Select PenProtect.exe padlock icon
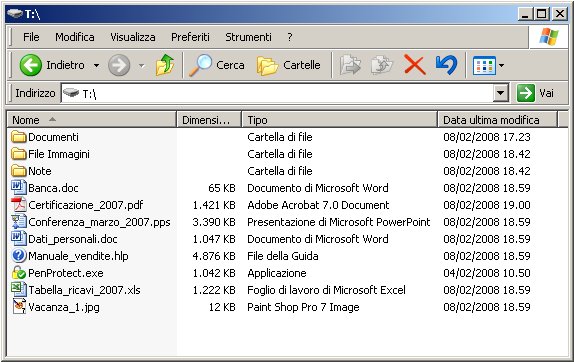 [x=19, y=273]
